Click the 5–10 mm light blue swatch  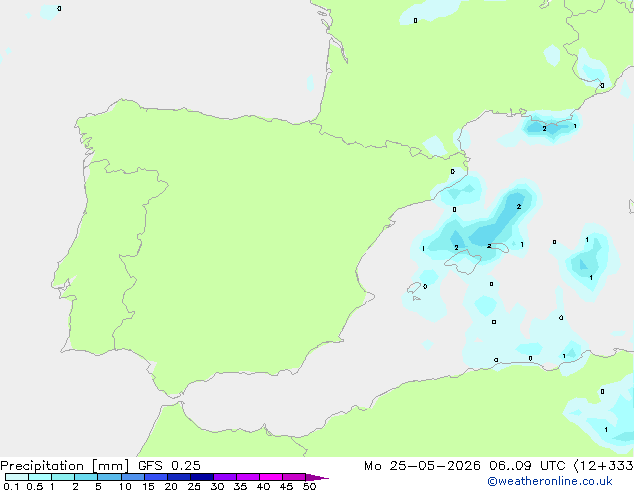(109, 477)
